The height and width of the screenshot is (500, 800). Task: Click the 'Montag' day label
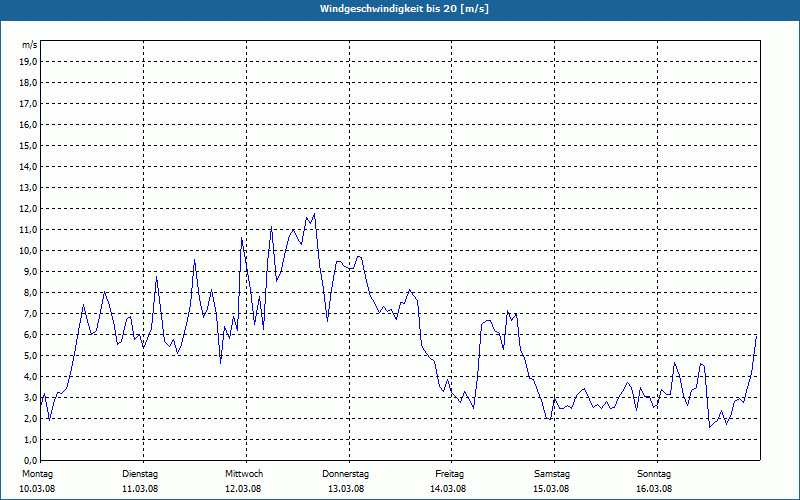(37, 474)
